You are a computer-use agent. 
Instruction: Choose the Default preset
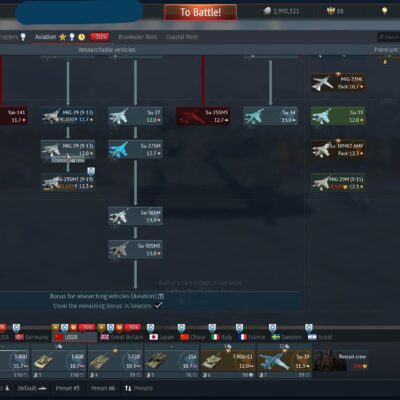coord(32,388)
